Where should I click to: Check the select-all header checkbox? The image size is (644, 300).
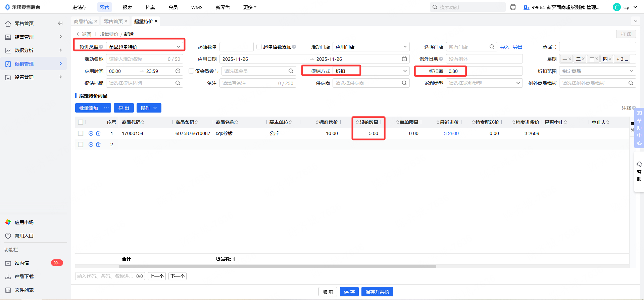click(81, 122)
